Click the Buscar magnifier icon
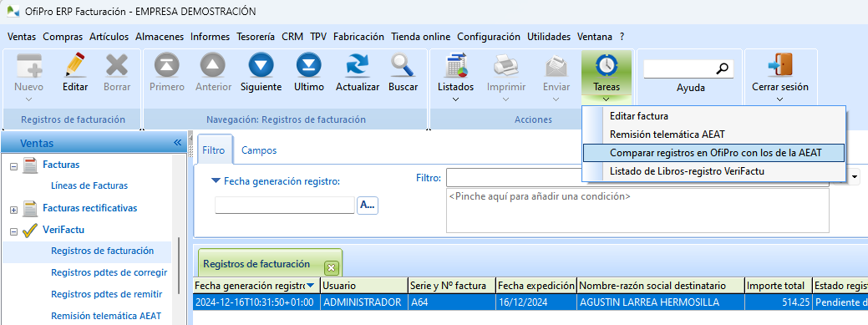The image size is (868, 325). click(x=403, y=66)
